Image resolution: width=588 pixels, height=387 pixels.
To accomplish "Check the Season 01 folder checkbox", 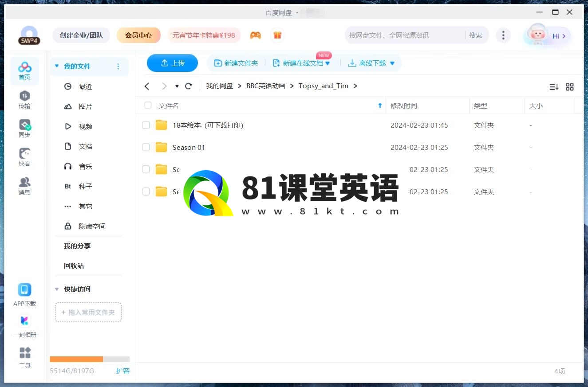I will click(x=146, y=147).
